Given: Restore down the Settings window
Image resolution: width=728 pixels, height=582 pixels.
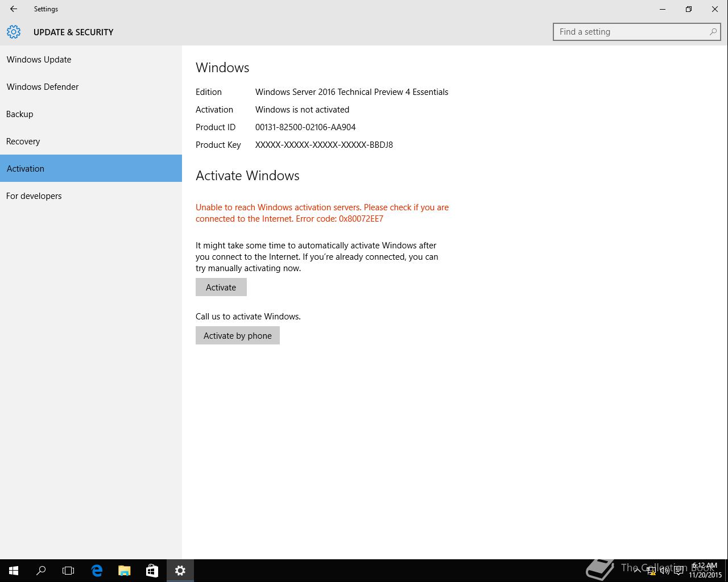Looking at the screenshot, I should pyautogui.click(x=689, y=9).
